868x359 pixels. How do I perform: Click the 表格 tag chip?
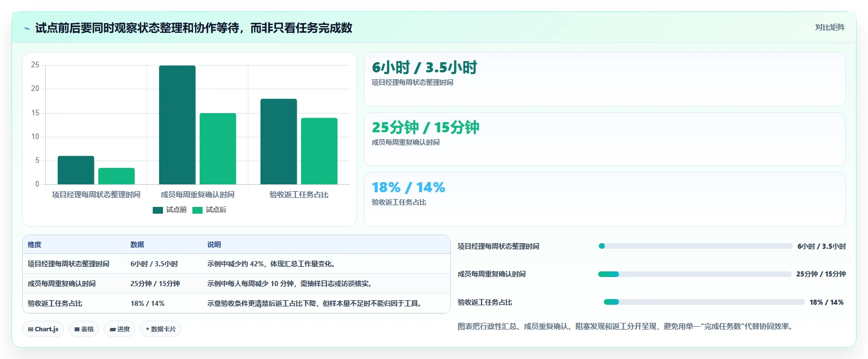[x=84, y=329]
